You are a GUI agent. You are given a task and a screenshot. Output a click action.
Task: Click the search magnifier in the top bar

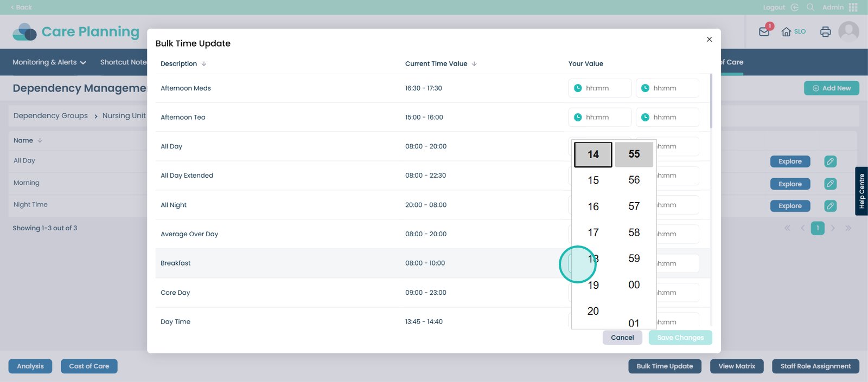pyautogui.click(x=810, y=7)
